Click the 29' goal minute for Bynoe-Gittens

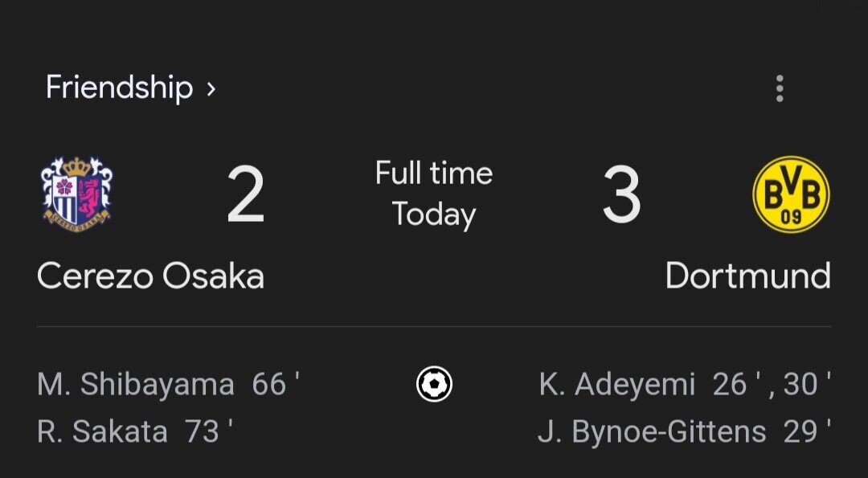point(807,431)
